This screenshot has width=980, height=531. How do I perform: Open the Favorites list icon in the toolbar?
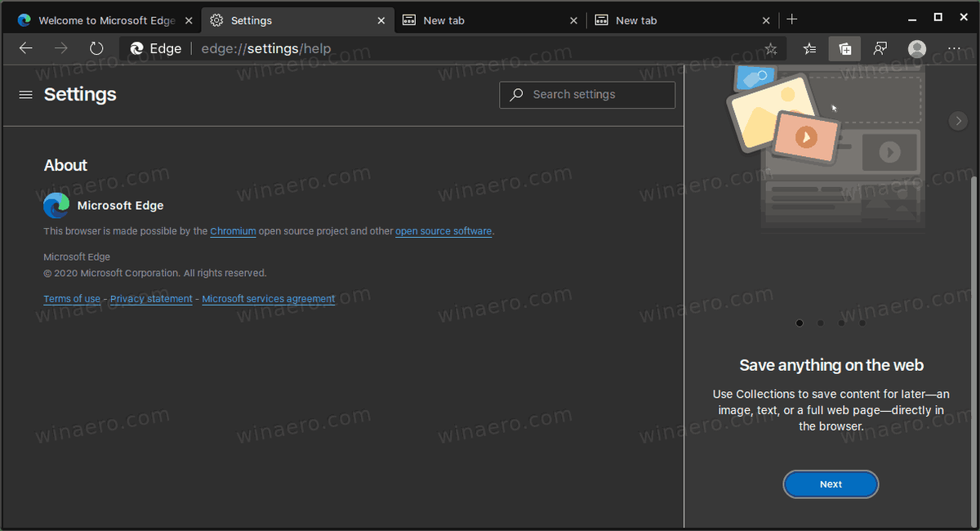(x=809, y=49)
